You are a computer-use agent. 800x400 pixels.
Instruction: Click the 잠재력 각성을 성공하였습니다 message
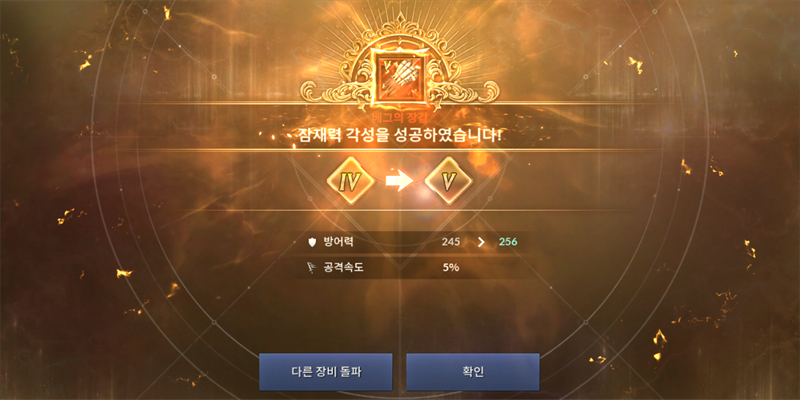(399, 136)
